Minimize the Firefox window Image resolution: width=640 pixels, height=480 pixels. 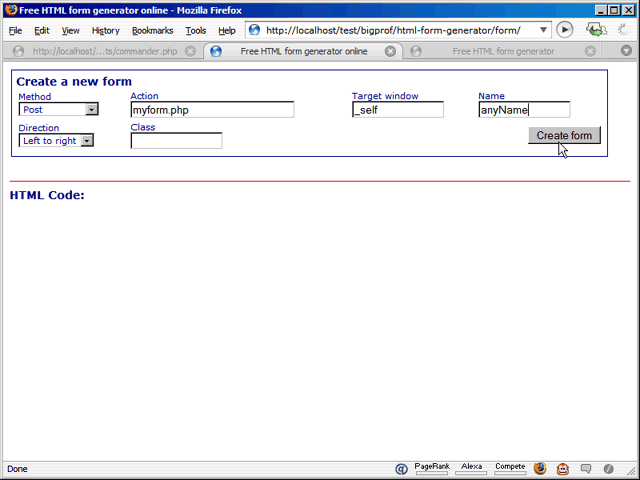(600, 10)
